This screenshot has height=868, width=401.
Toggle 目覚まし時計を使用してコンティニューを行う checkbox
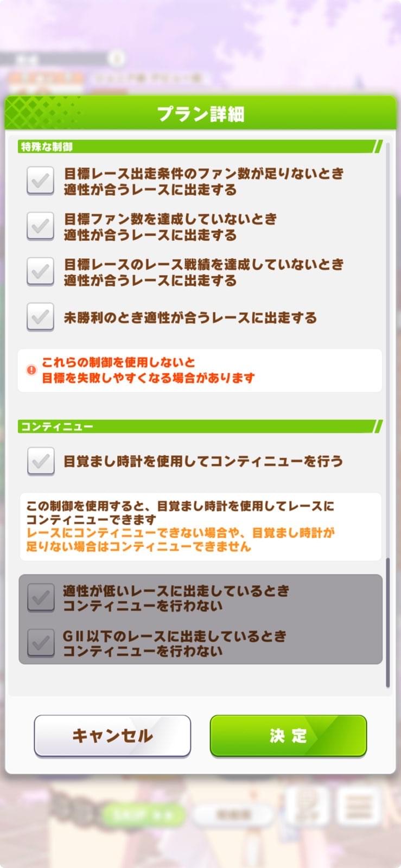click(x=40, y=462)
